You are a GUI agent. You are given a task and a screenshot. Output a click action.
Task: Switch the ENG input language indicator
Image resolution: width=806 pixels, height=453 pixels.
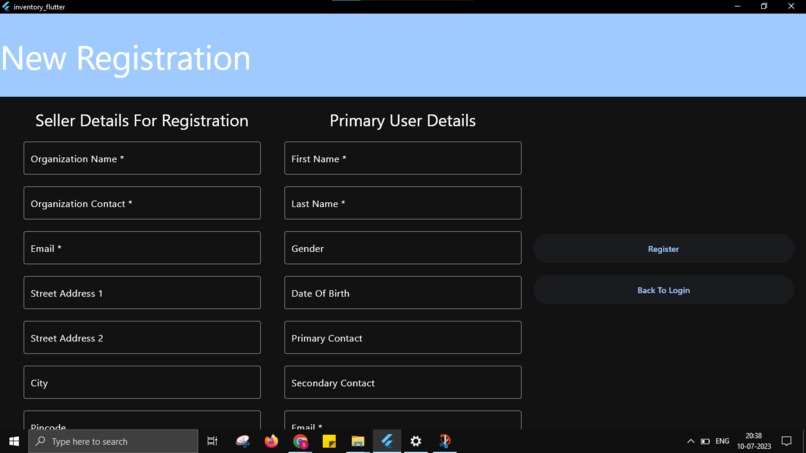click(x=722, y=441)
